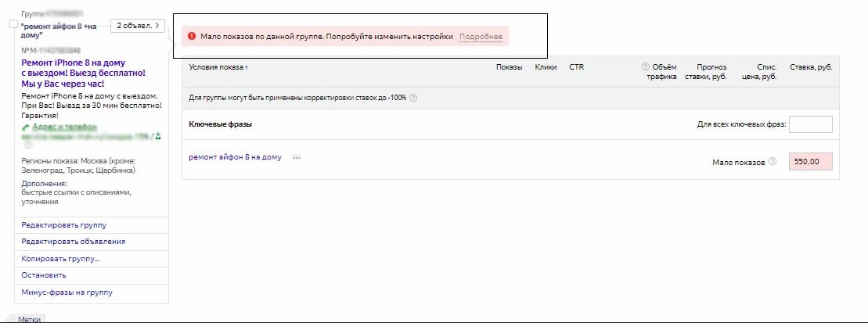Click the group name "ремонт айфон 8 +на дому"
Image resolution: width=868 pixels, height=323 pixels.
tap(58, 31)
